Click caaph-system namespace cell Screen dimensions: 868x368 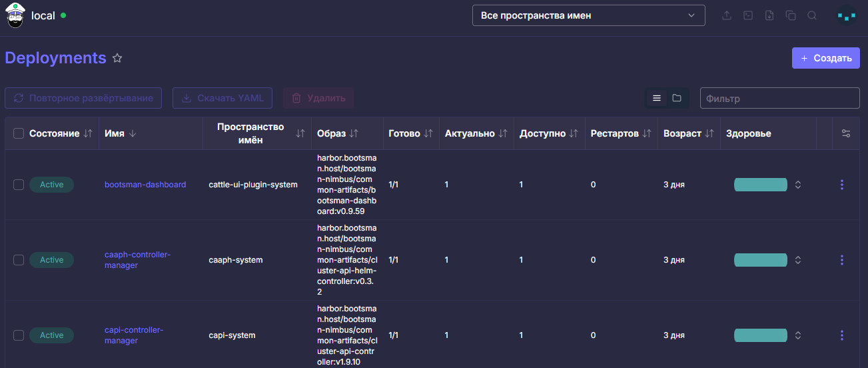point(236,260)
